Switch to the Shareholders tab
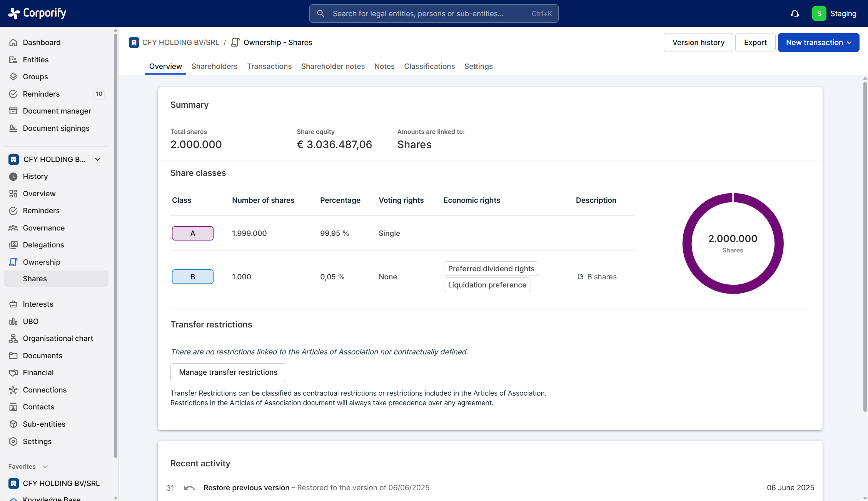868x501 pixels. [214, 66]
